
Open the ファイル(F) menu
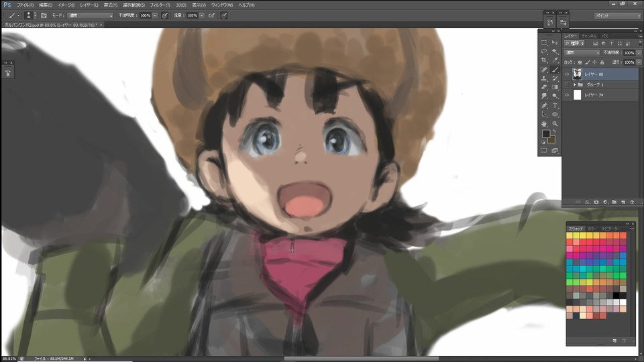[x=25, y=5]
